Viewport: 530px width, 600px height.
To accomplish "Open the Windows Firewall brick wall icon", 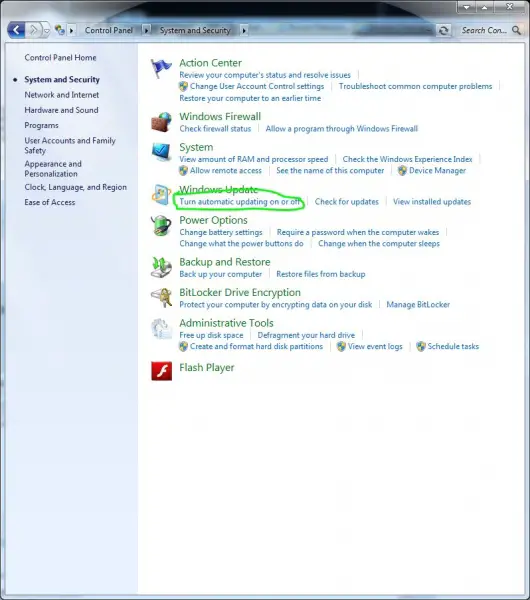I will (161, 122).
